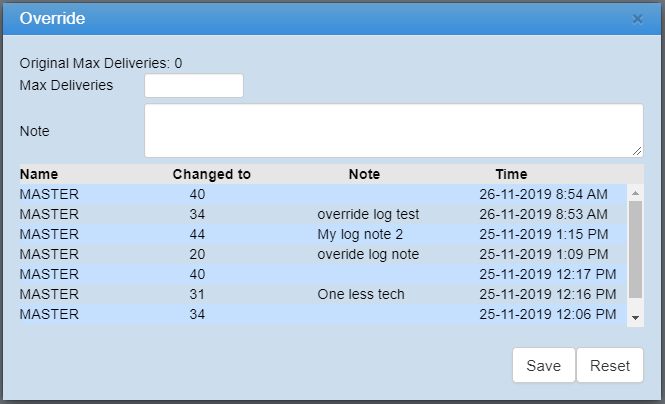Click the Note column header
The image size is (665, 404).
tap(364, 174)
